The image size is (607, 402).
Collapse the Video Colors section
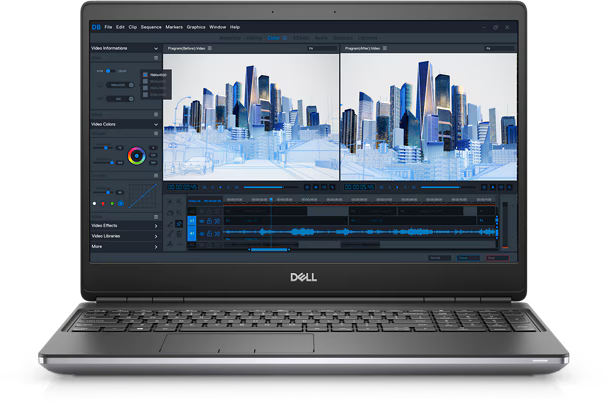[x=156, y=124]
